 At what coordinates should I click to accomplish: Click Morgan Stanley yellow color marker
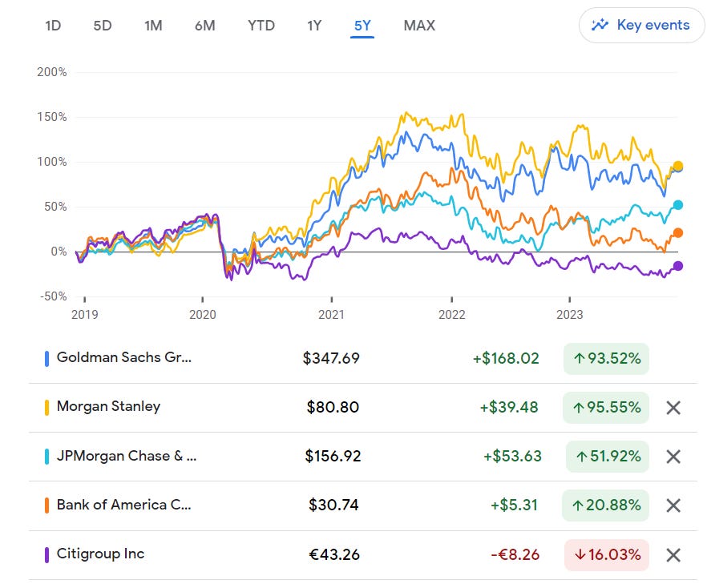point(46,408)
